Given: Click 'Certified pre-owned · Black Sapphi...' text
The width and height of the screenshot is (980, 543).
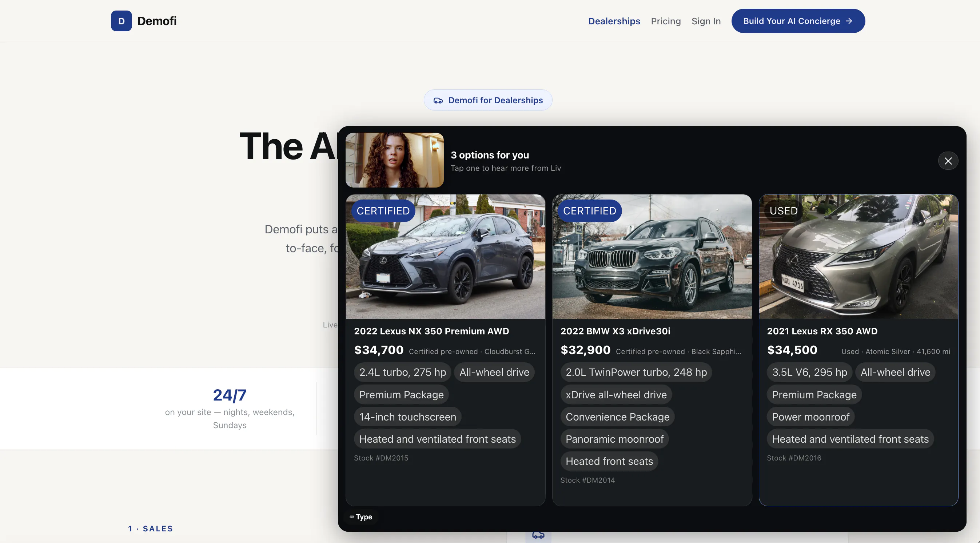Looking at the screenshot, I should coord(678,351).
